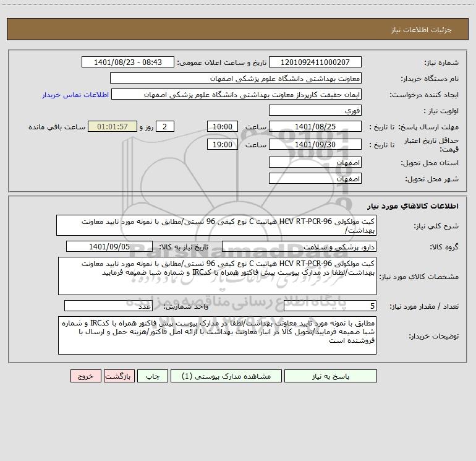
Task: Click the buyer notes text area توضیحات خریدار
Action: pos(217,335)
